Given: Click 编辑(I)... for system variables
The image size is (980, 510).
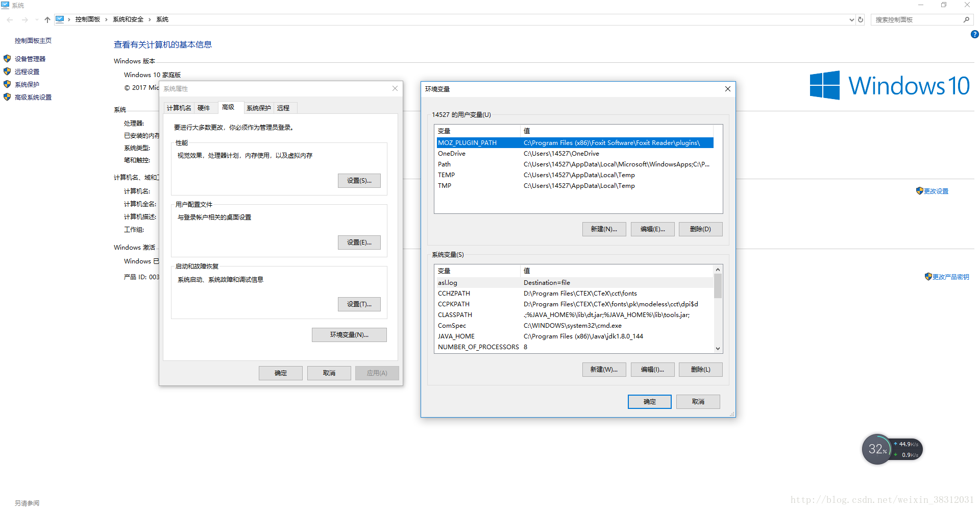Looking at the screenshot, I should (x=653, y=370).
